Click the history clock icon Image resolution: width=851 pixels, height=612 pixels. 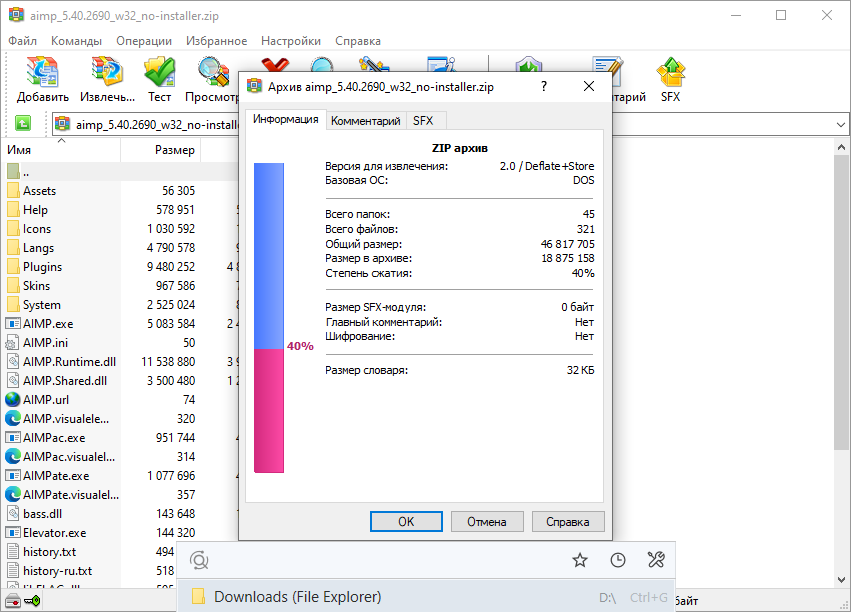click(618, 560)
